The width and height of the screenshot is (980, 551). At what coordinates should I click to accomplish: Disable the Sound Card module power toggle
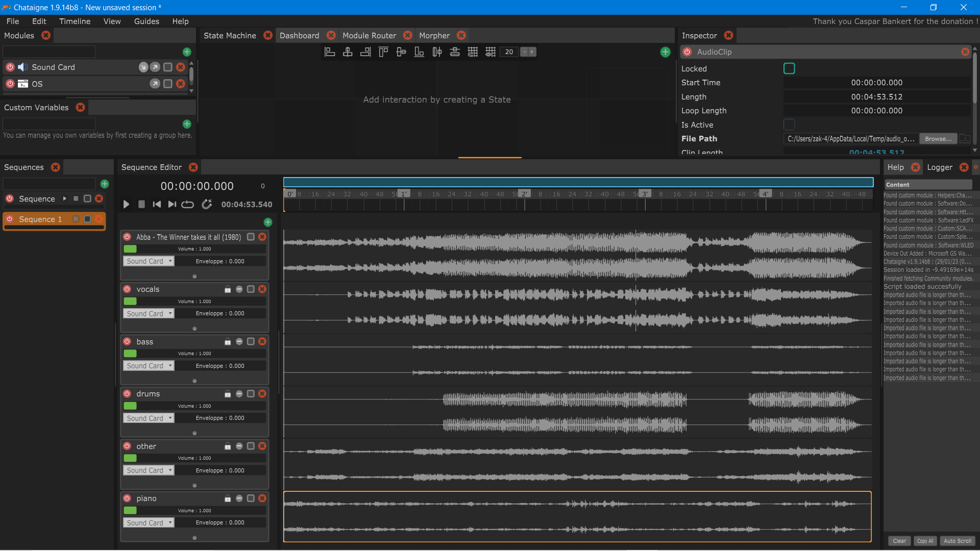tap(10, 67)
